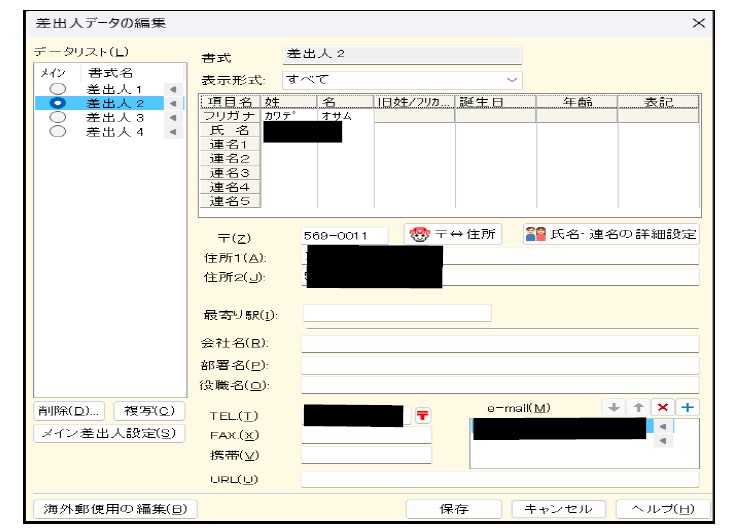
Task: Move e-mail entry down with down arrow
Action: tap(615, 408)
